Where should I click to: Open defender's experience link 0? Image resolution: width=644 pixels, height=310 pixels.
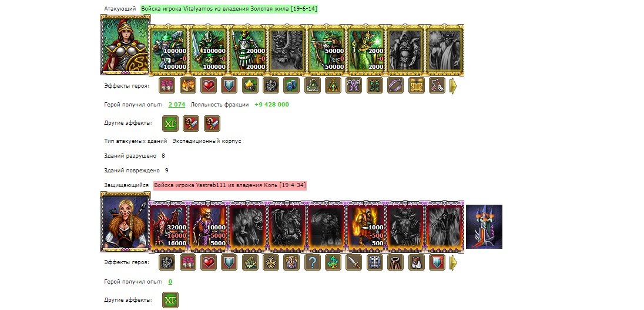click(170, 282)
